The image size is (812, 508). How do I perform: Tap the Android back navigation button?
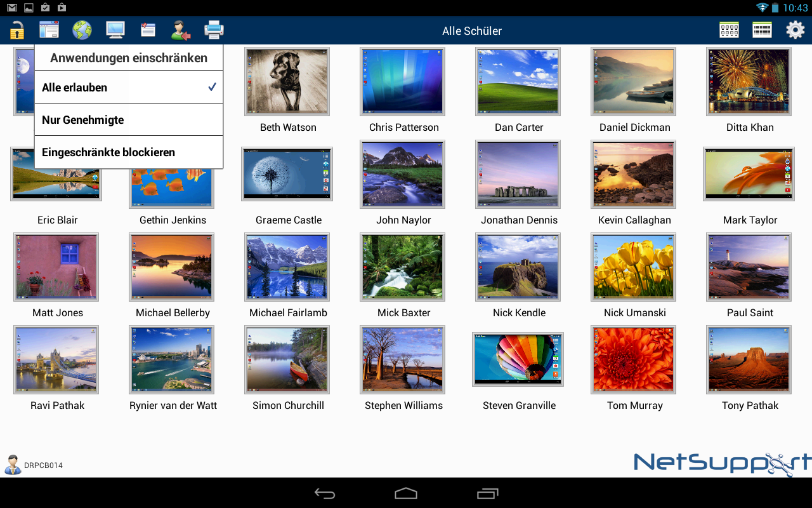[325, 493]
